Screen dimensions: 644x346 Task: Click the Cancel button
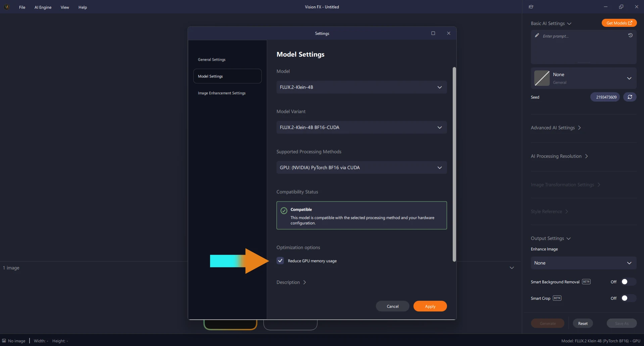coord(392,306)
